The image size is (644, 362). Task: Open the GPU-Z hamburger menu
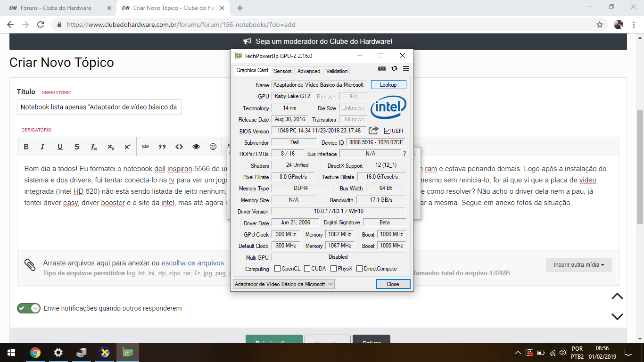tap(406, 68)
